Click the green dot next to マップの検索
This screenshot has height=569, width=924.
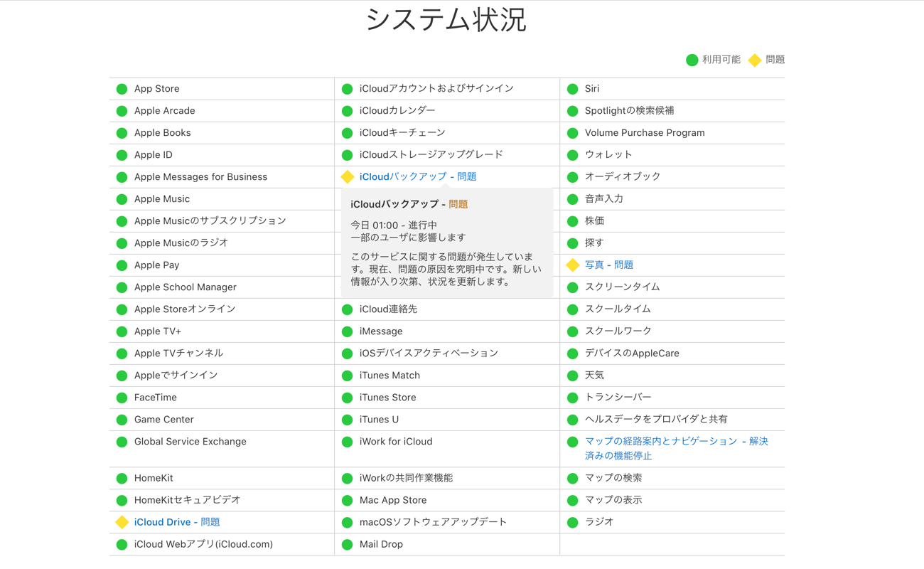(573, 479)
